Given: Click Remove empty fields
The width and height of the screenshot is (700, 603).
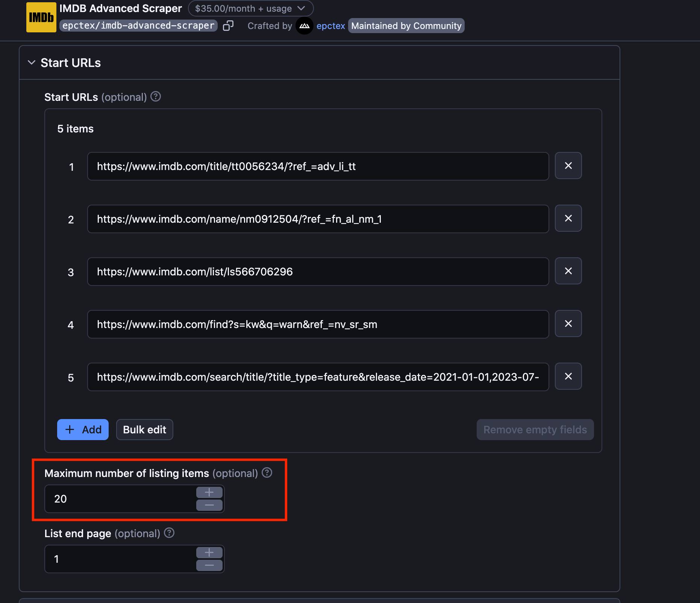Looking at the screenshot, I should (x=535, y=429).
